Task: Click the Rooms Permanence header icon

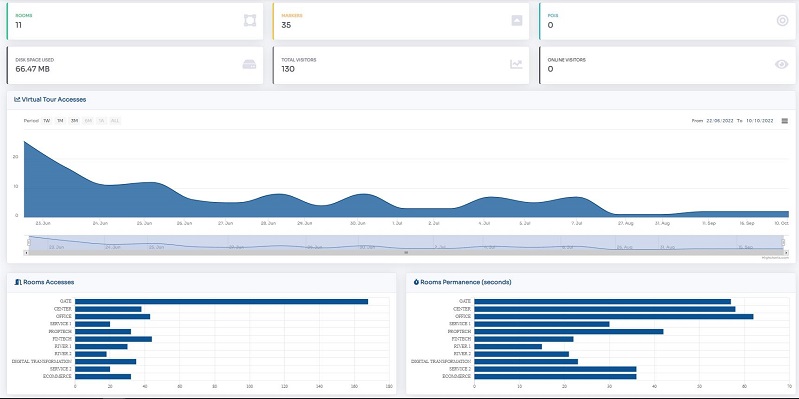Action: coord(416,282)
